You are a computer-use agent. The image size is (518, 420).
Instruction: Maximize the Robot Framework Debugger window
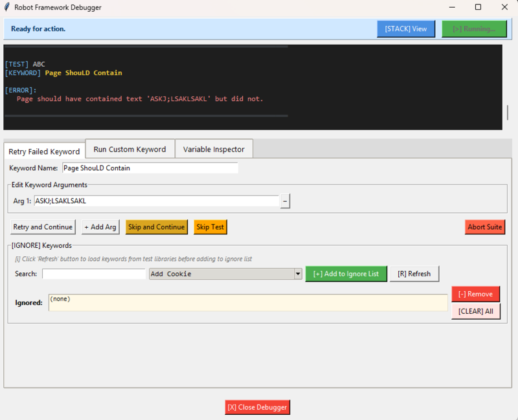(x=478, y=7)
